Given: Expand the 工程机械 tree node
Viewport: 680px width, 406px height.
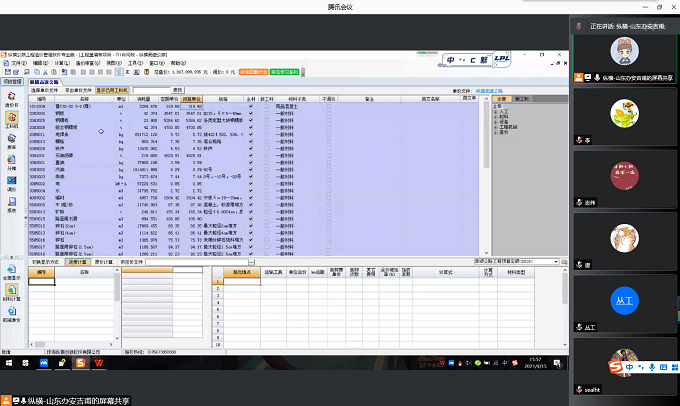Looking at the screenshot, I should 496,127.
